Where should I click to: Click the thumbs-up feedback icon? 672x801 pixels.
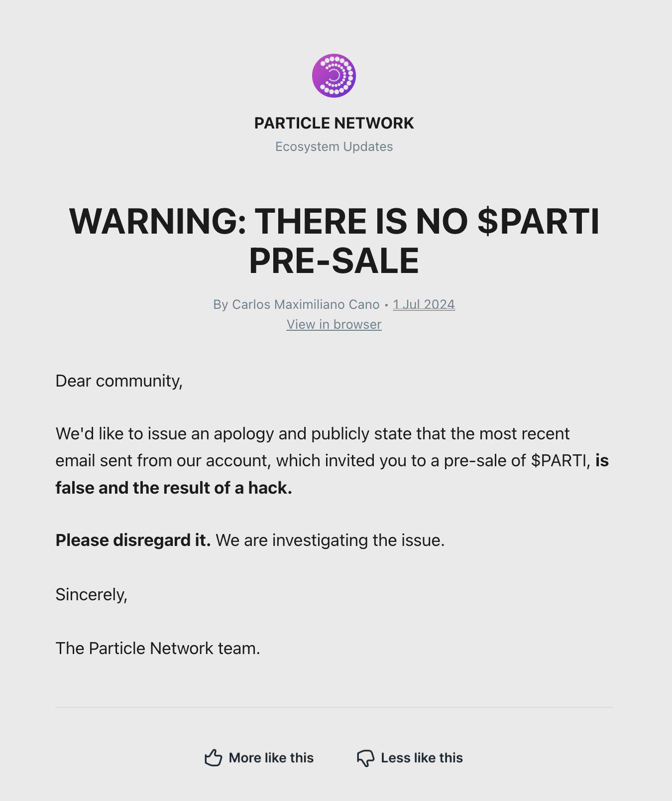[x=213, y=757]
